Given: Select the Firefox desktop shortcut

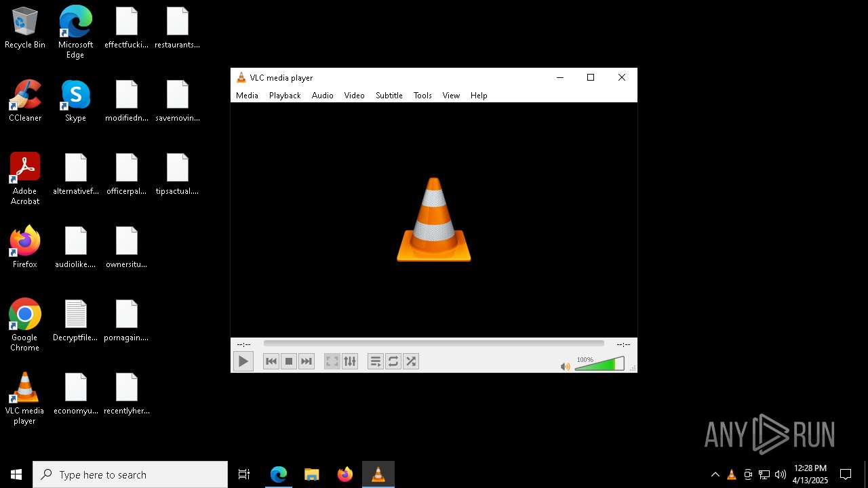Looking at the screenshot, I should pyautogui.click(x=25, y=247).
